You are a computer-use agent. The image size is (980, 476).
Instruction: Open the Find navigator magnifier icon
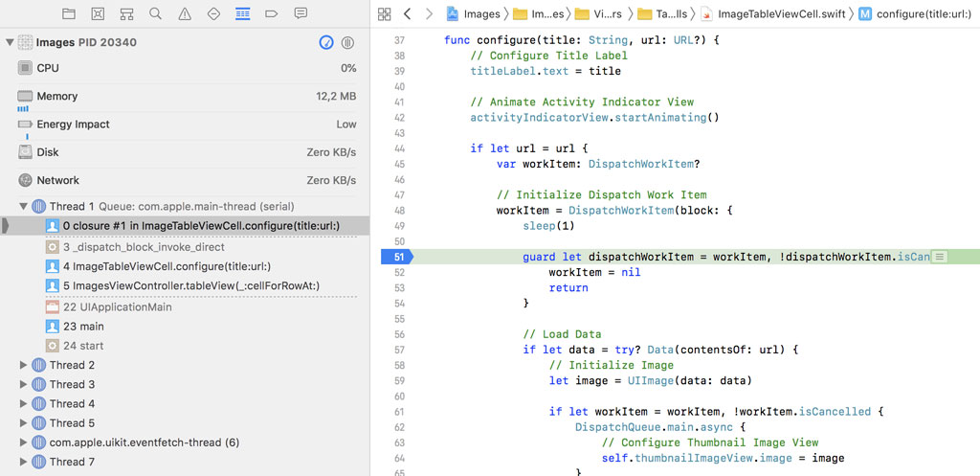(x=155, y=14)
